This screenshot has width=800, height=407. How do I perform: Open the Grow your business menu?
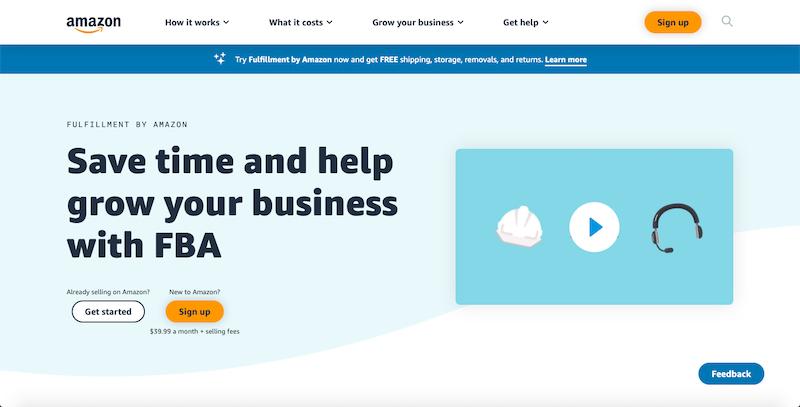(x=418, y=22)
